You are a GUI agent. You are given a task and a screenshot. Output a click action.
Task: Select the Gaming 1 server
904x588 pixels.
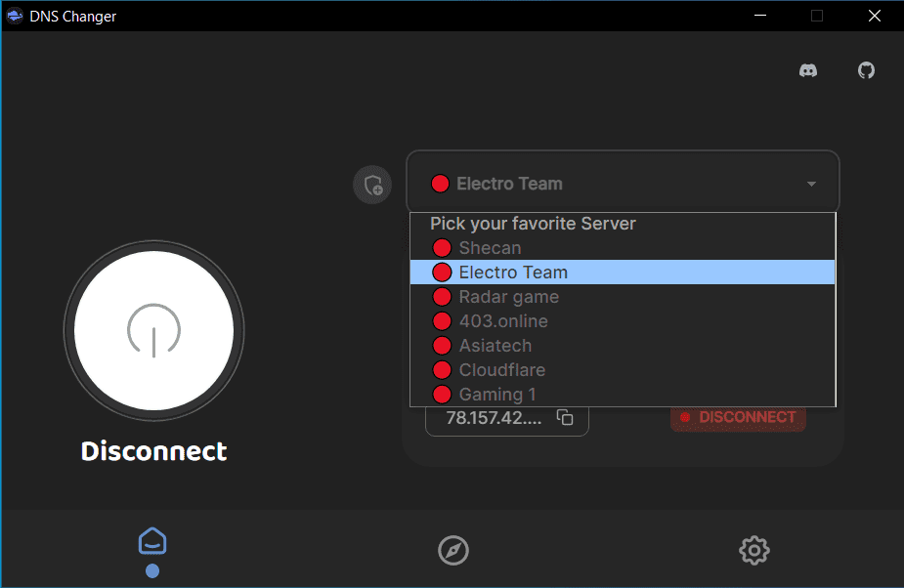pyautogui.click(x=623, y=395)
